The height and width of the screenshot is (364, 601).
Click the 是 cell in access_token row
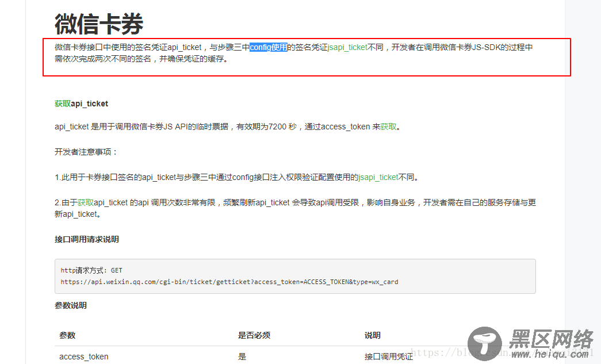tap(242, 357)
